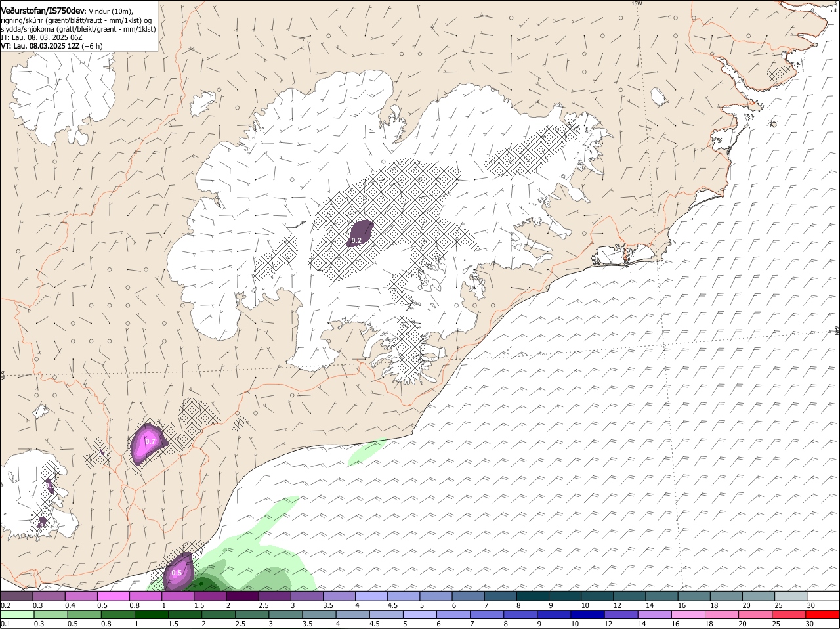Pick the upper snow scale swatch starting at 4

(x=371, y=596)
